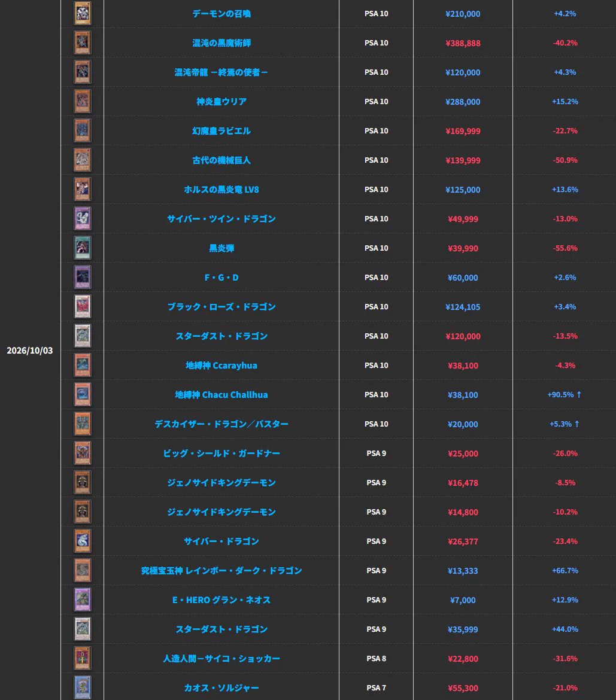This screenshot has width=616, height=700.
Task: Open 混沌帝龍 -終焉の使者- card link
Action: [x=221, y=72]
